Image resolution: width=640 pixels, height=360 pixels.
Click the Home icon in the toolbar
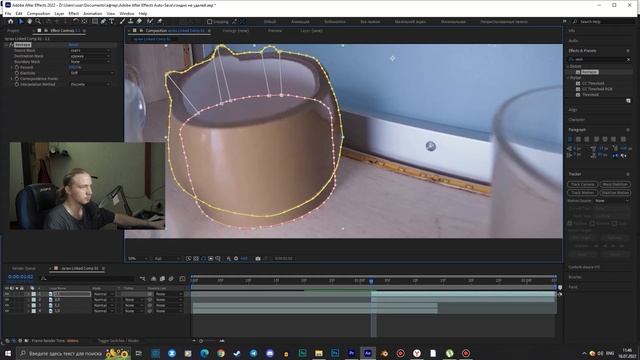[11, 21]
